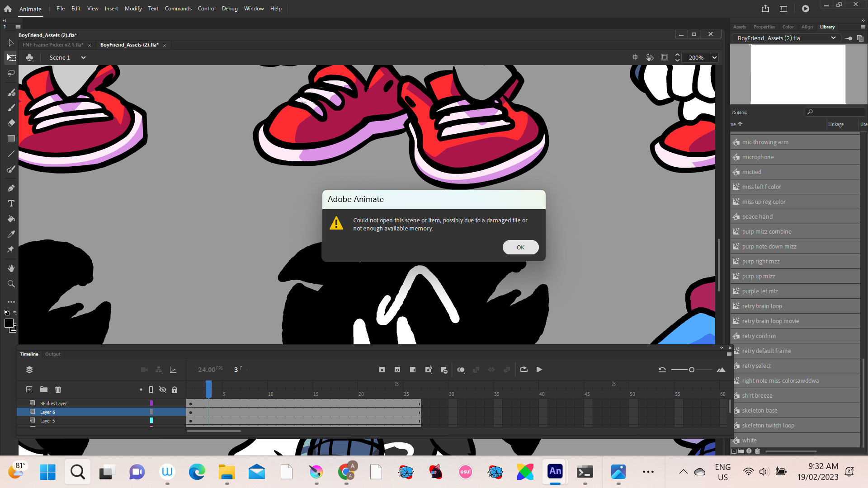Image resolution: width=868 pixels, height=488 pixels.
Task: Select the Free Transform tool
Action: [x=11, y=58]
